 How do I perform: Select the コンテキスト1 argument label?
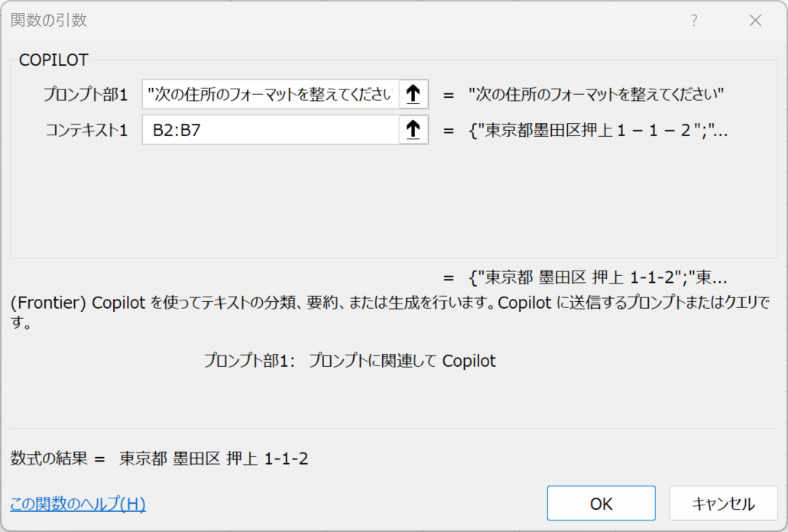point(84,130)
